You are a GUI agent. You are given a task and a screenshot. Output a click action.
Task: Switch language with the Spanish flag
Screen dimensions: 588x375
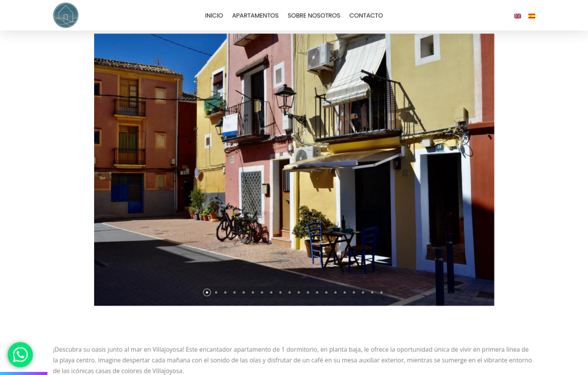click(532, 16)
